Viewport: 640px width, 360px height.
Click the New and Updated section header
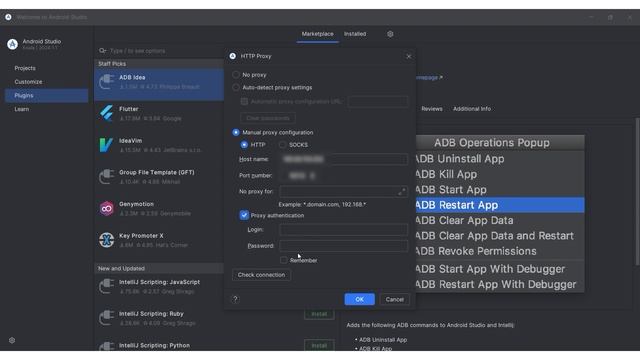coord(159,268)
